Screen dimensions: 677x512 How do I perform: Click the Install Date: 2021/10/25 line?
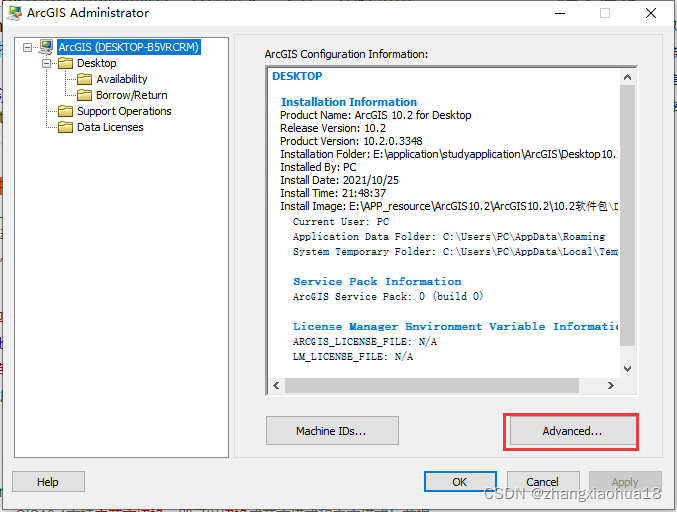pyautogui.click(x=339, y=180)
